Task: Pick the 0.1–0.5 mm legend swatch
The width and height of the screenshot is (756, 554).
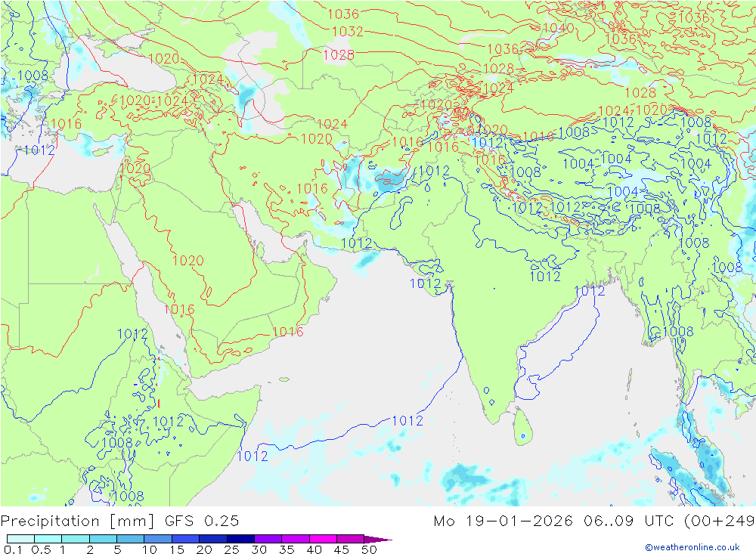Action: click(20, 539)
